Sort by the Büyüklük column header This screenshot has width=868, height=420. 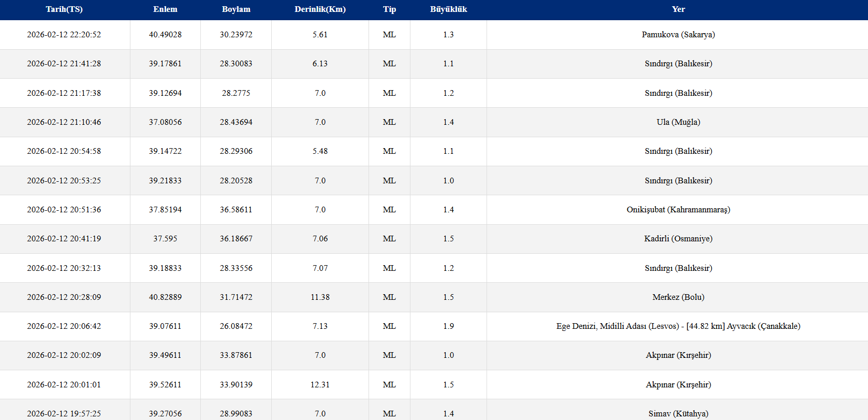448,9
